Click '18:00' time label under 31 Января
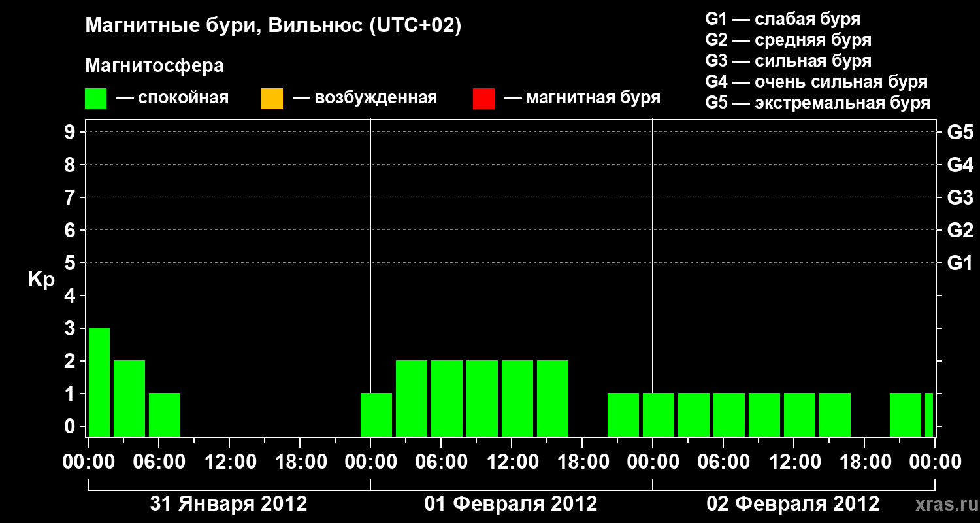The image size is (980, 523). pyautogui.click(x=300, y=462)
